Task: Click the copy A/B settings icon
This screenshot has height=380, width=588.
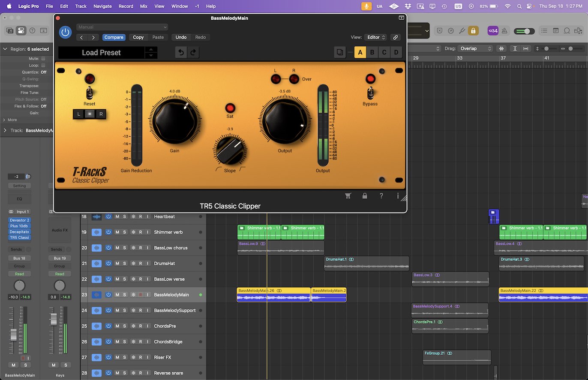Action: (x=340, y=52)
